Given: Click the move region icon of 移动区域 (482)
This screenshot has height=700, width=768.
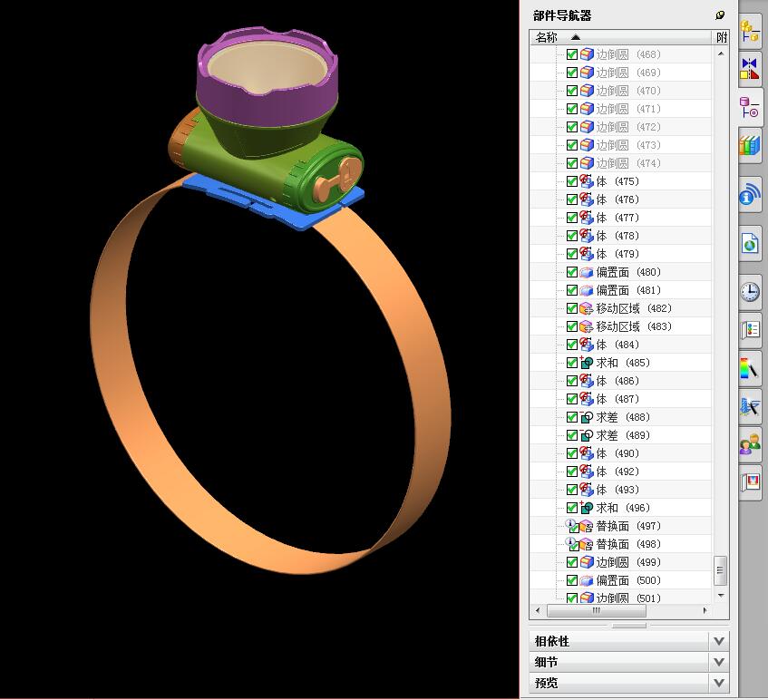Looking at the screenshot, I should coord(587,308).
